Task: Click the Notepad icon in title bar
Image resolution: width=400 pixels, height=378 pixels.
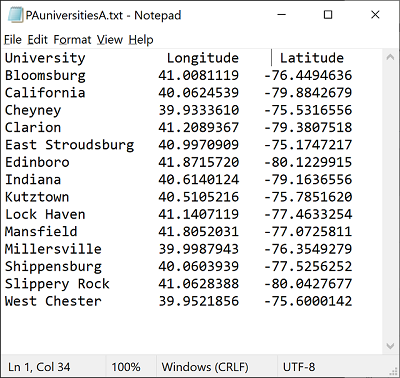Action: [x=15, y=15]
